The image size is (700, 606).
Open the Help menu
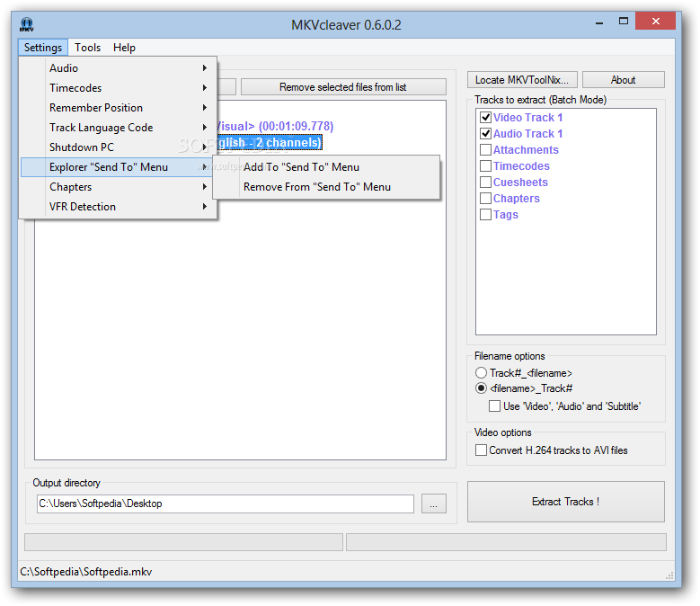[x=124, y=48]
